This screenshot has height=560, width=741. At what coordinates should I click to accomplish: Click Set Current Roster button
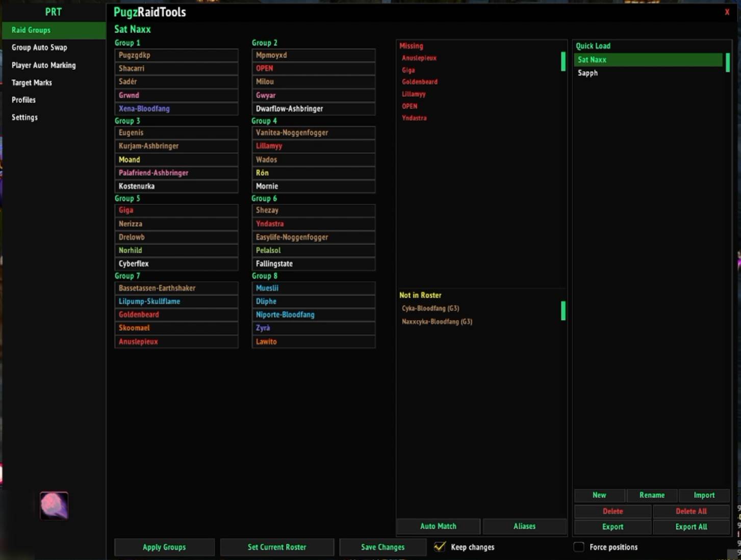click(277, 547)
